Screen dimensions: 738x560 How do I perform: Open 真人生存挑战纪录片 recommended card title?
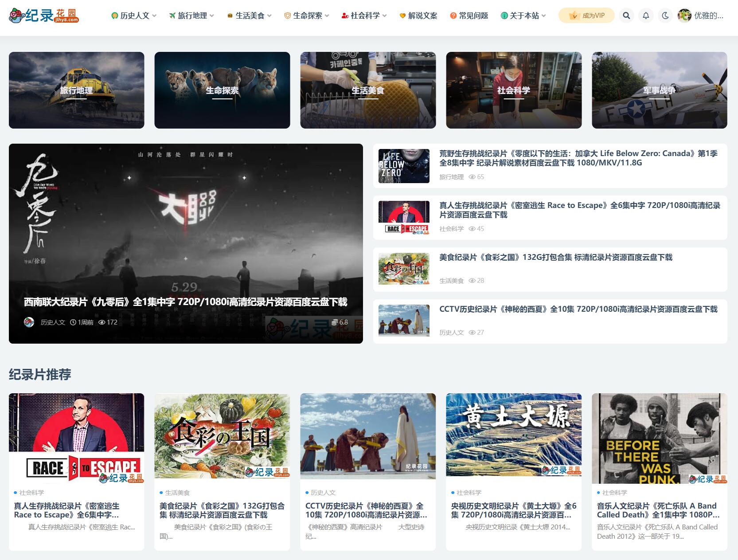[x=67, y=510]
